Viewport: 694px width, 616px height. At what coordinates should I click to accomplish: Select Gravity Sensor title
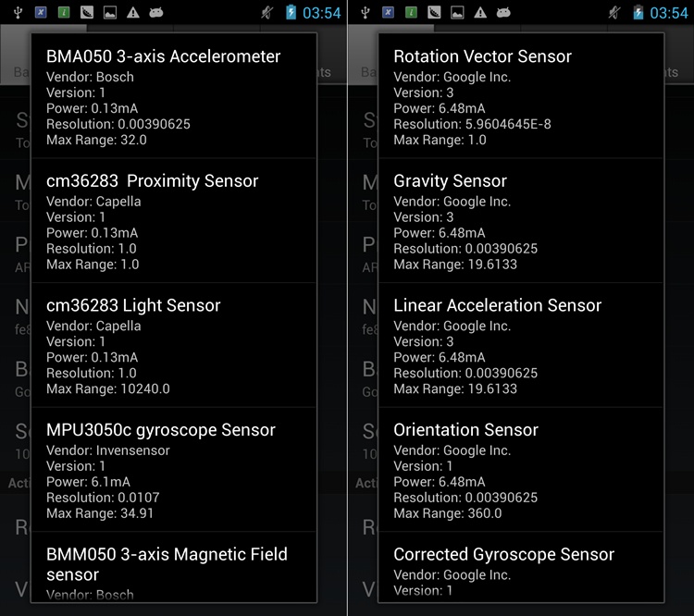pyautogui.click(x=450, y=181)
